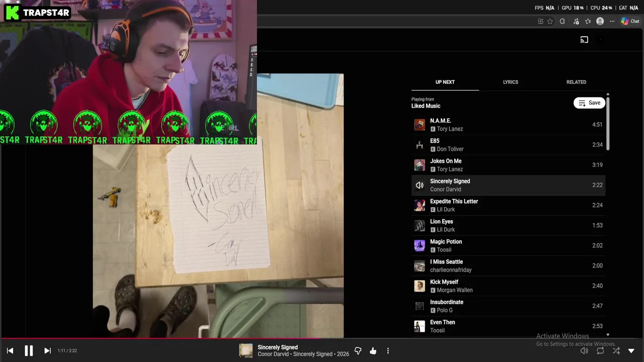
Task: Select the Up Next tab
Action: tap(445, 82)
